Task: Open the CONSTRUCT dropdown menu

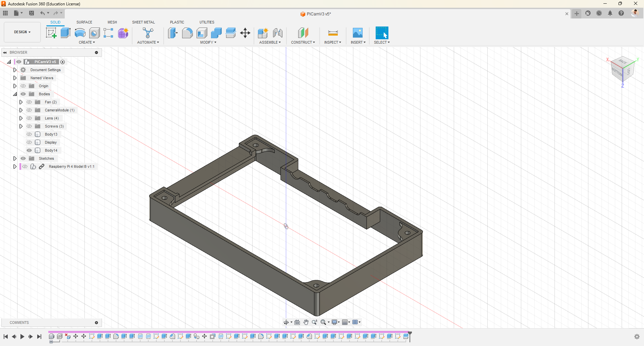Action: [x=303, y=42]
